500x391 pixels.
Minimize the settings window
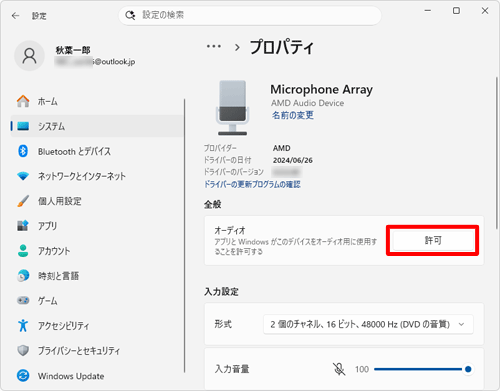click(x=428, y=11)
